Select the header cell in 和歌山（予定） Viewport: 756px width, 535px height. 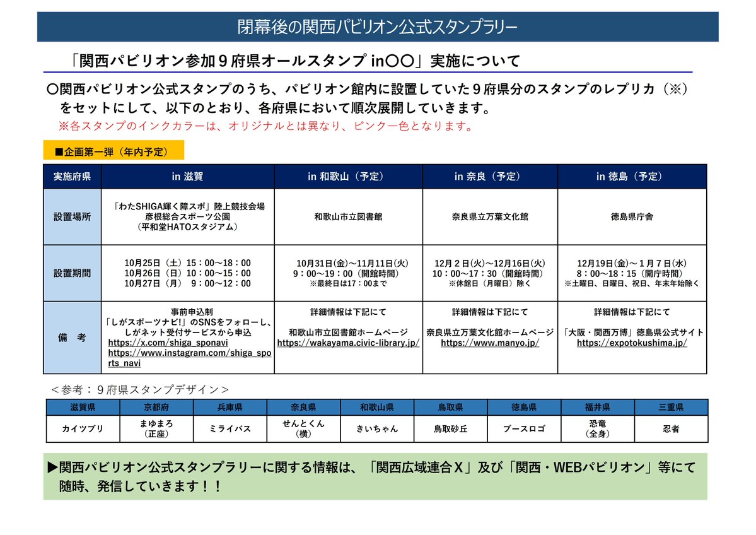click(x=348, y=176)
